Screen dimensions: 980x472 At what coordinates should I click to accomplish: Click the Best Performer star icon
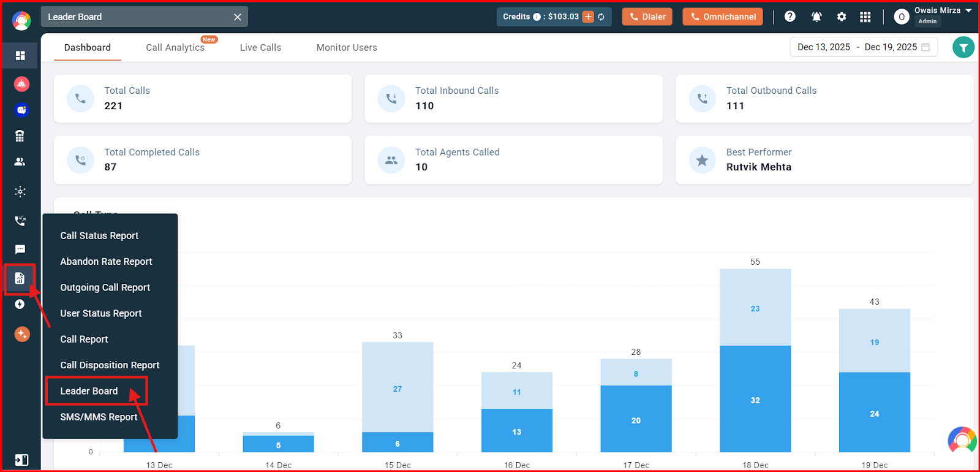[702, 160]
